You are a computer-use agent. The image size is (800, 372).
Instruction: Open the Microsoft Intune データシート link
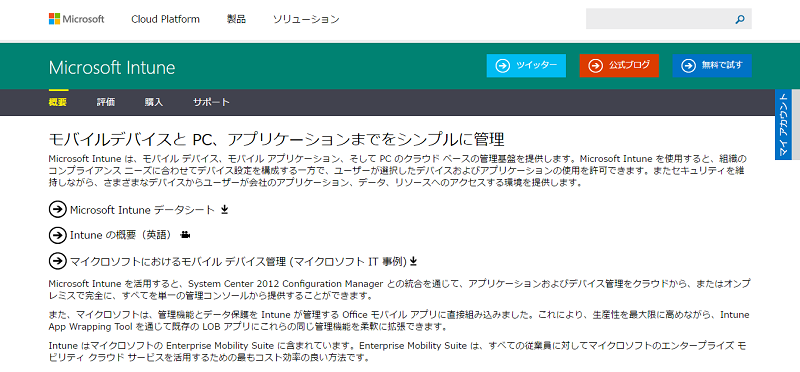click(x=142, y=210)
